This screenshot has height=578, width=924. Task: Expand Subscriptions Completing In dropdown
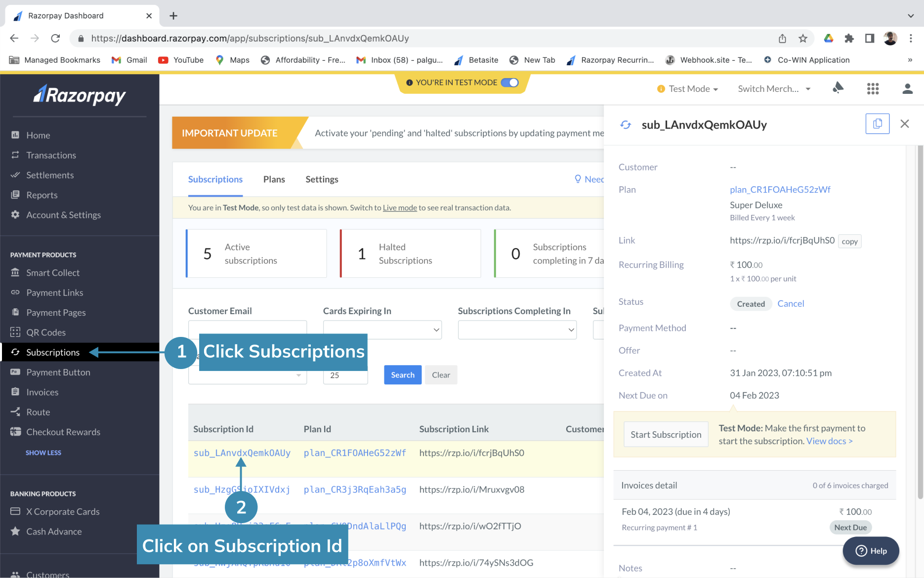point(517,330)
